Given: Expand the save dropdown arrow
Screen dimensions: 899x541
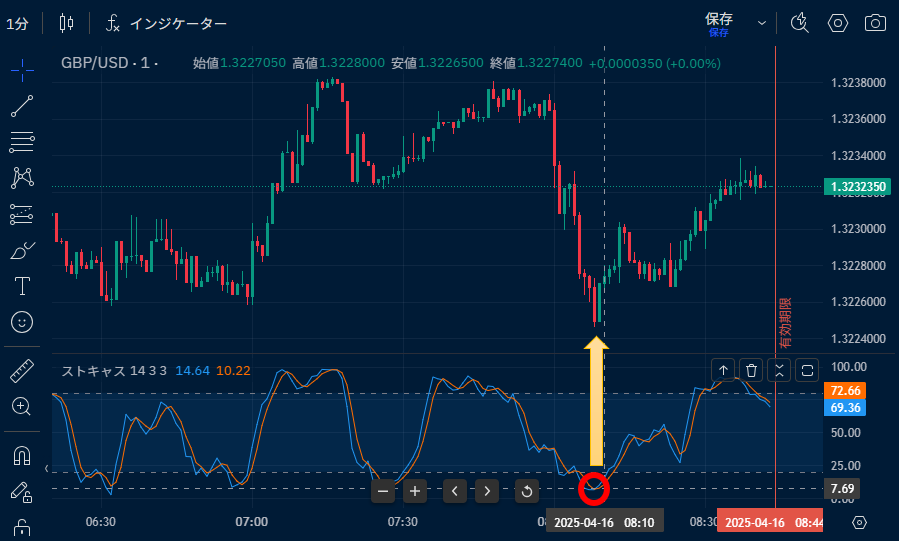Looking at the screenshot, I should click(762, 22).
